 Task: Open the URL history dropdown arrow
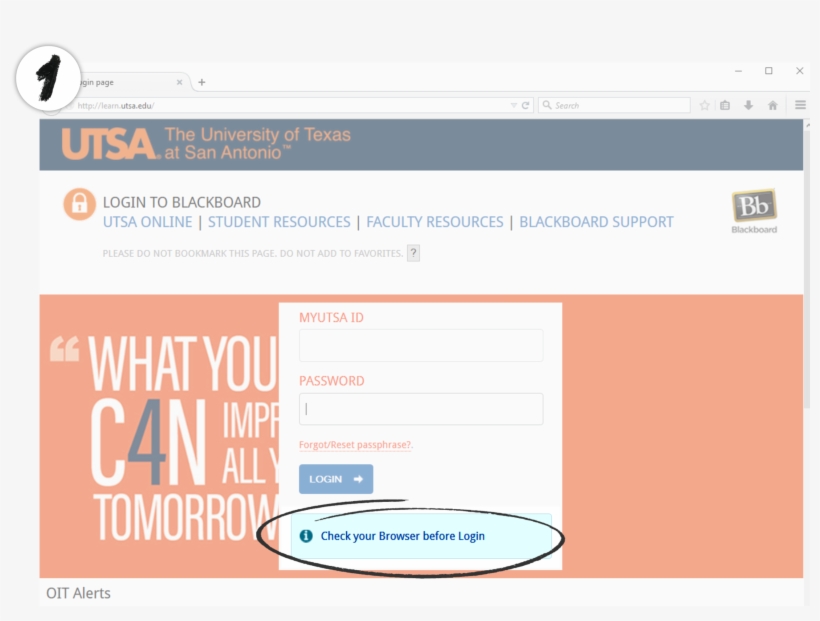click(514, 105)
